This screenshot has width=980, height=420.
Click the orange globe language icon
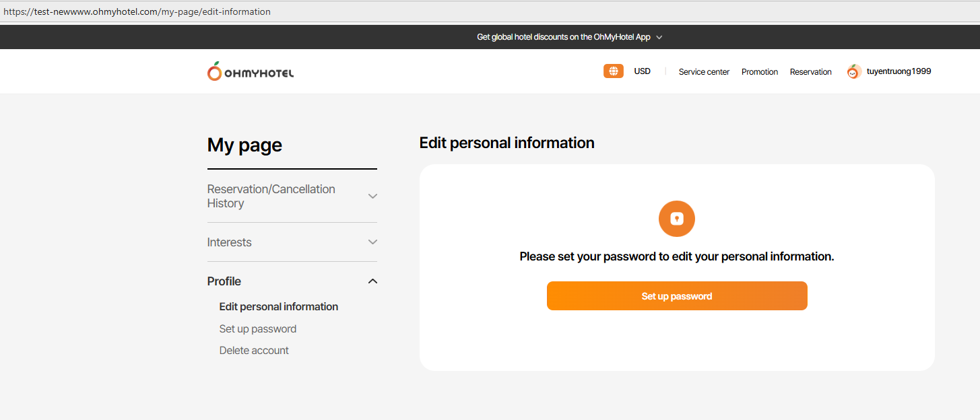coord(613,71)
